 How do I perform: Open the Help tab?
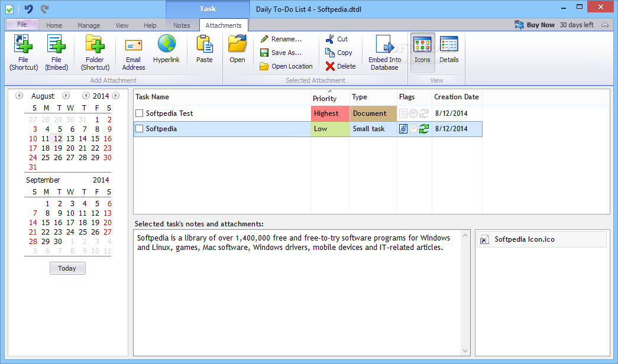(150, 25)
